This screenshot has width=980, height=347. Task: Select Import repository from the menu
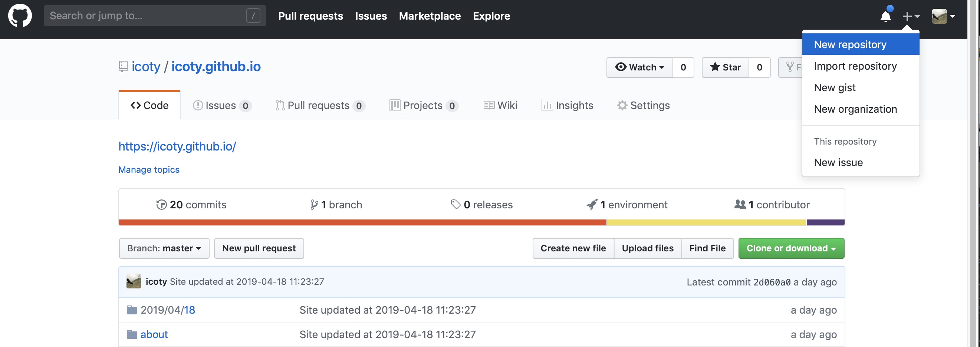pyautogui.click(x=861, y=66)
